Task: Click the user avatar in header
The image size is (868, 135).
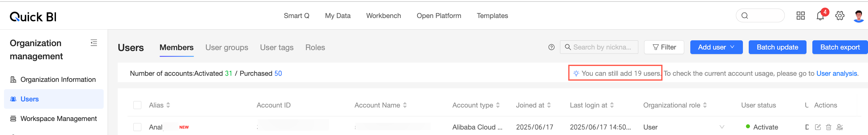Action: click(x=859, y=16)
